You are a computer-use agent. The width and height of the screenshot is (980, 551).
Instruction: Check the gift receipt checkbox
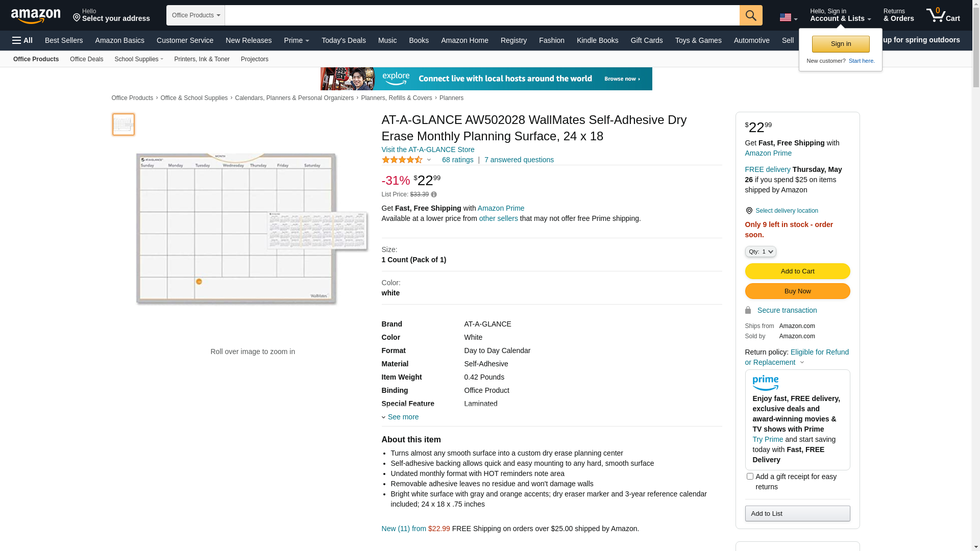click(750, 477)
